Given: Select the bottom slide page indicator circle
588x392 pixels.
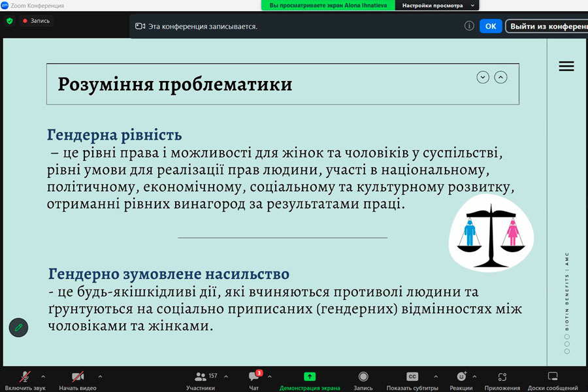Looking at the screenshot, I should [x=566, y=351].
